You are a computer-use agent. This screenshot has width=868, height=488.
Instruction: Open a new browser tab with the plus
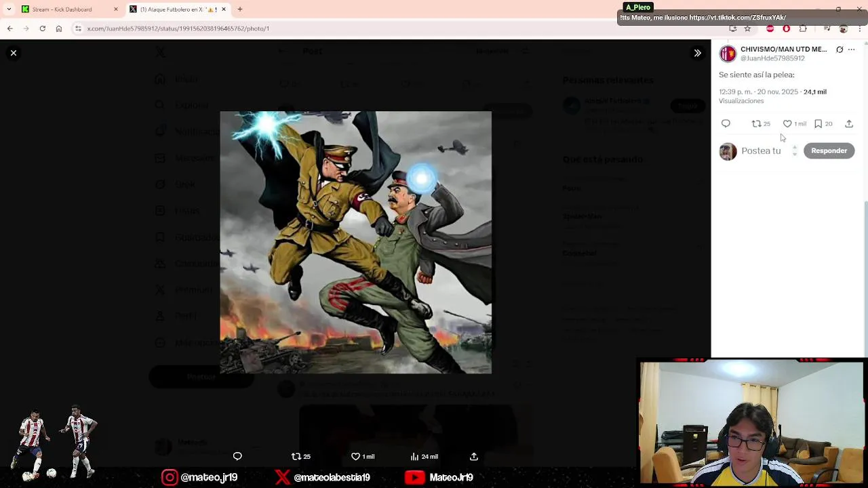(240, 9)
